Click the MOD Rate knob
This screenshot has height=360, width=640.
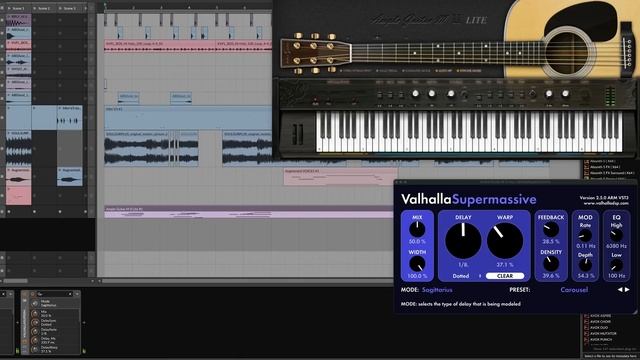(x=585, y=236)
